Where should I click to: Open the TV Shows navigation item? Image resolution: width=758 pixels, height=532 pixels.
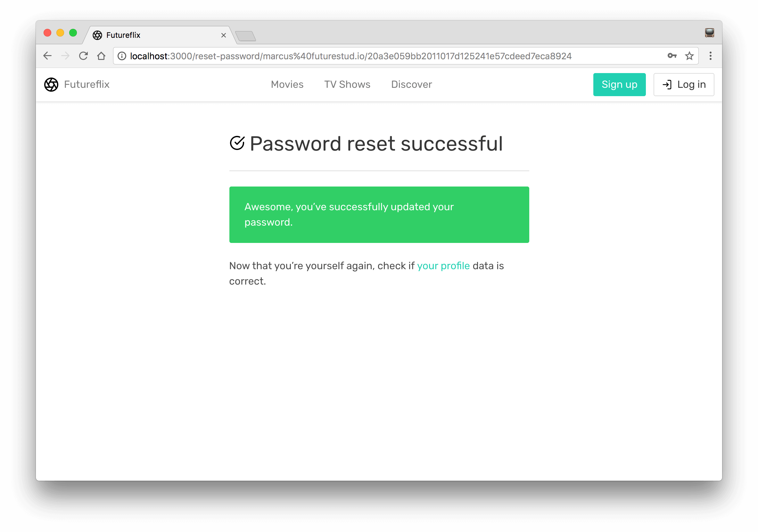coord(347,85)
